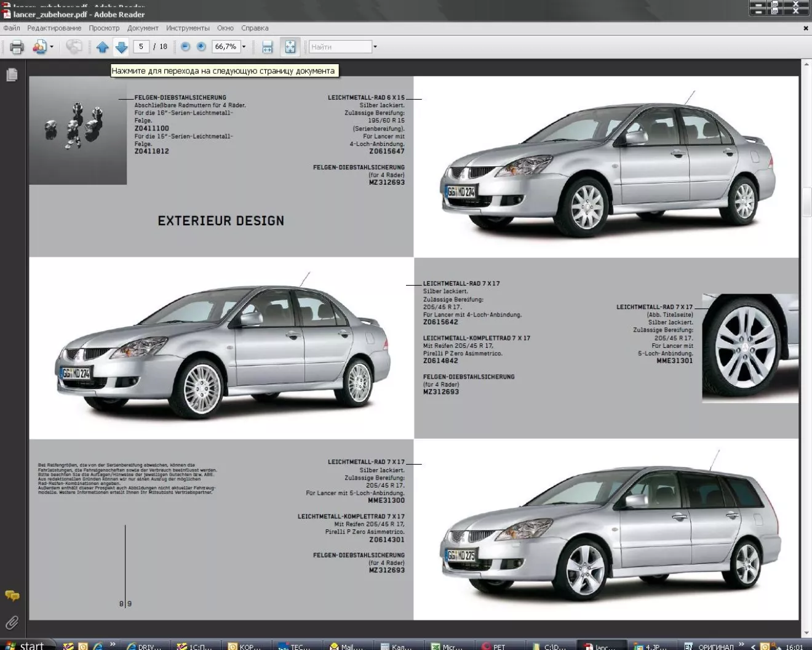Click the page number input field

[141, 47]
